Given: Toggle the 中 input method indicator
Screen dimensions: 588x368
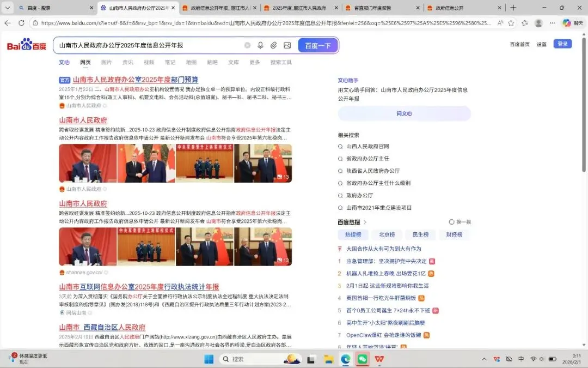Looking at the screenshot, I should coord(521,359).
